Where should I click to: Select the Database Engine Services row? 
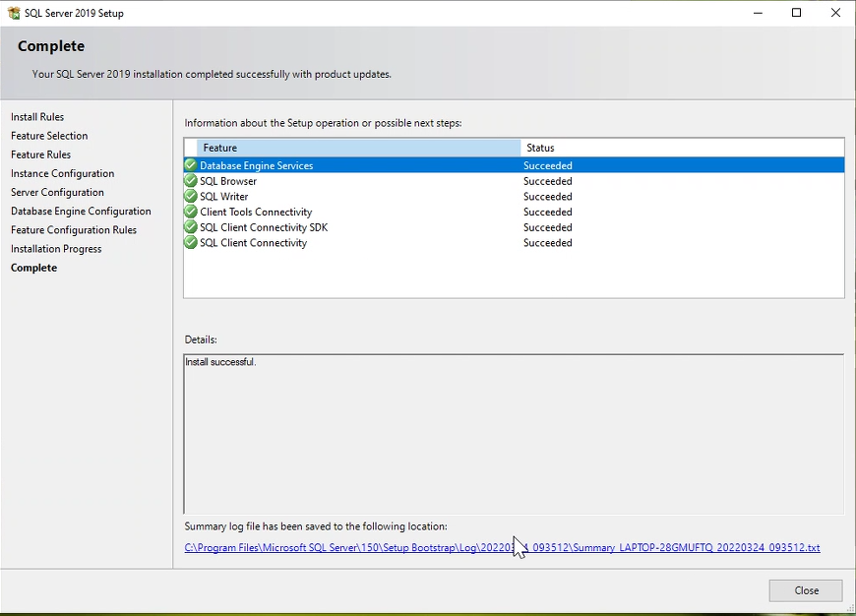515,165
